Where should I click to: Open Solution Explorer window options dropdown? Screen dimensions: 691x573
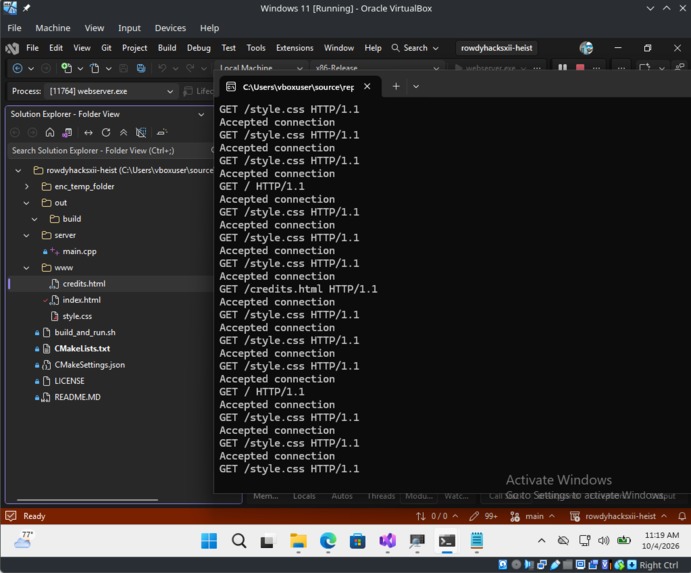201,114
